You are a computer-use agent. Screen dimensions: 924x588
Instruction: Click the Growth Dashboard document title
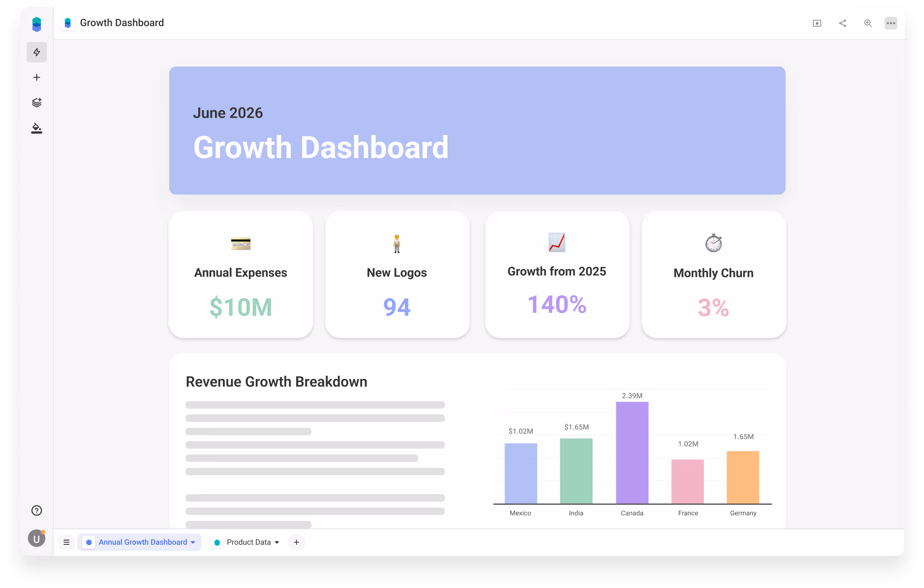(122, 23)
